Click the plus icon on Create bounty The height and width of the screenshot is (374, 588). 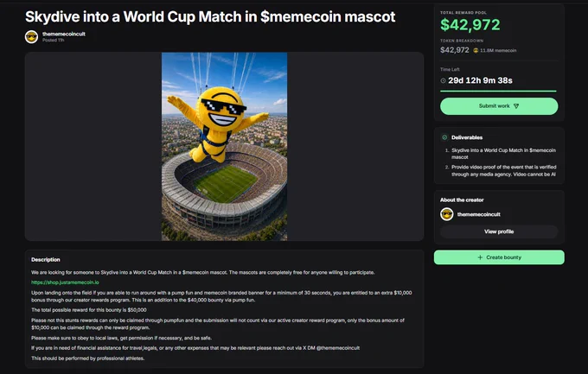point(480,257)
